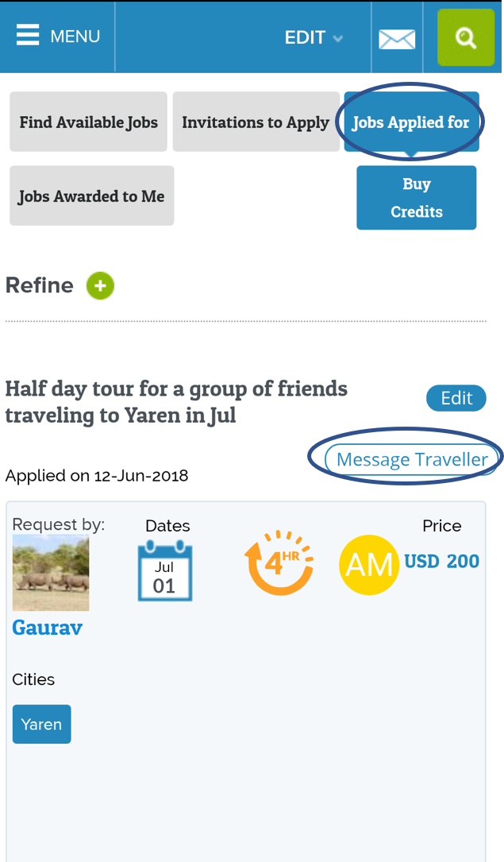The image size is (504, 862).
Task: Click Gaurav's profile photo thumbnail
Action: point(51,573)
